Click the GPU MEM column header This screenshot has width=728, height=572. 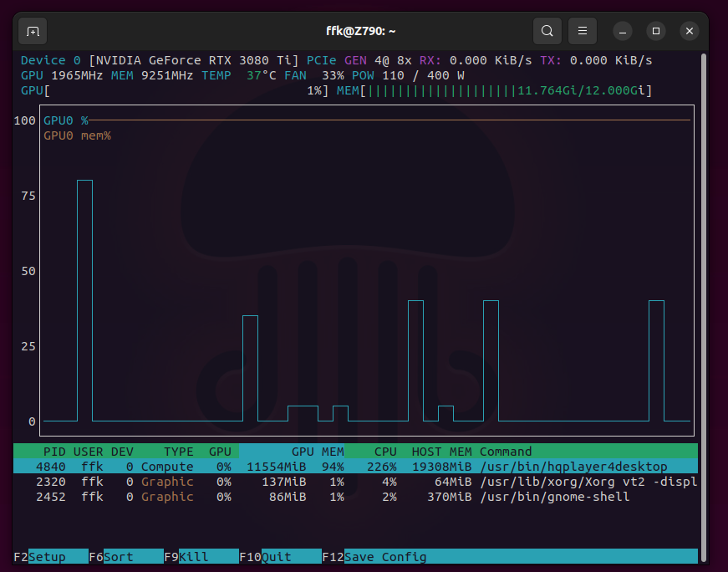[317, 452]
